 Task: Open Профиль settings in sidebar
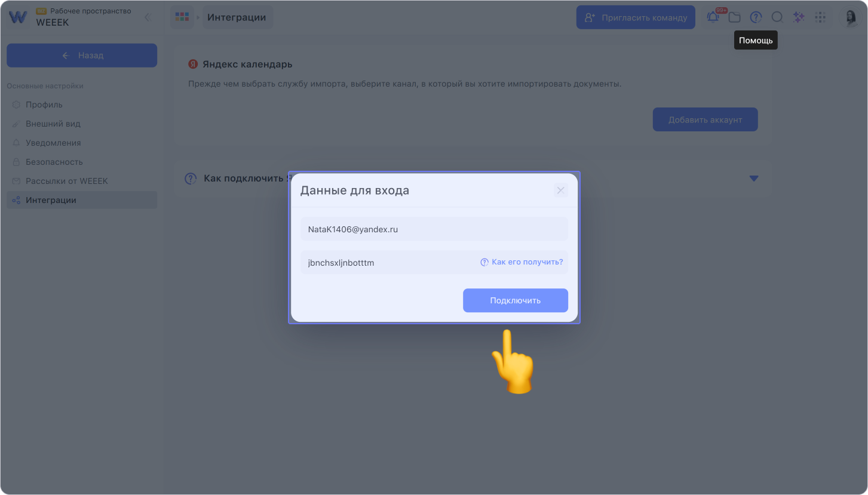point(44,104)
